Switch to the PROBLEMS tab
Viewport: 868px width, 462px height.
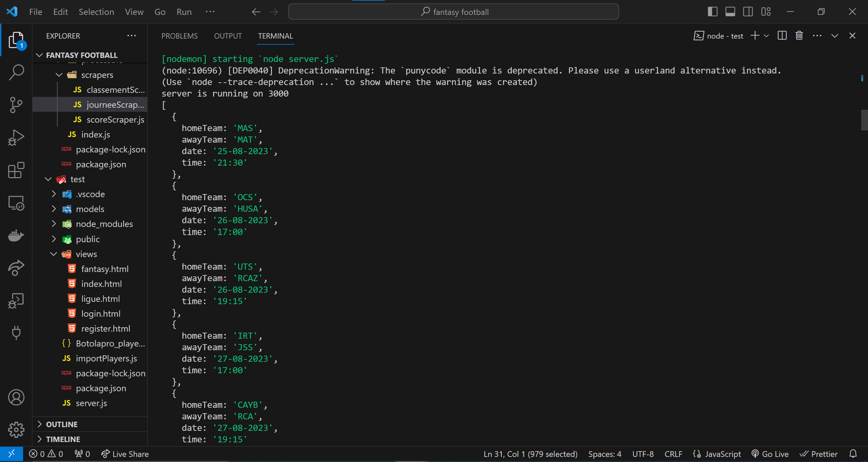point(179,36)
